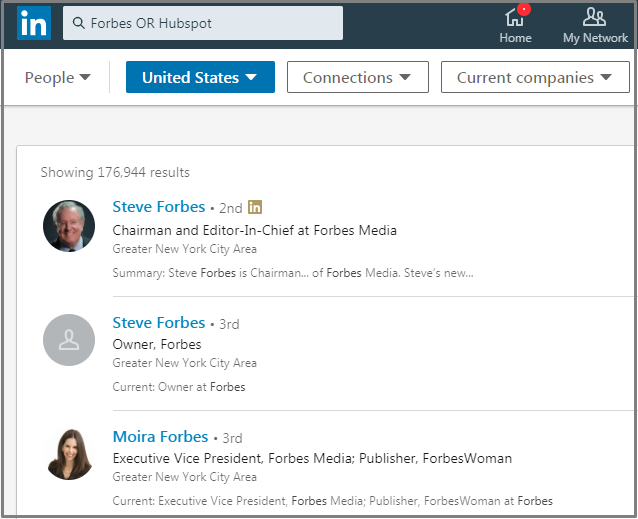638x519 pixels.
Task: Open the Moira Forbes profile link
Action: click(x=160, y=436)
